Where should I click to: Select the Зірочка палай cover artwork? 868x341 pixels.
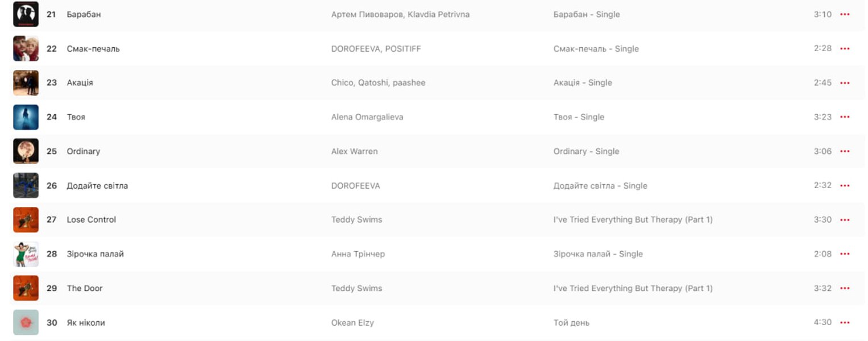[26, 254]
